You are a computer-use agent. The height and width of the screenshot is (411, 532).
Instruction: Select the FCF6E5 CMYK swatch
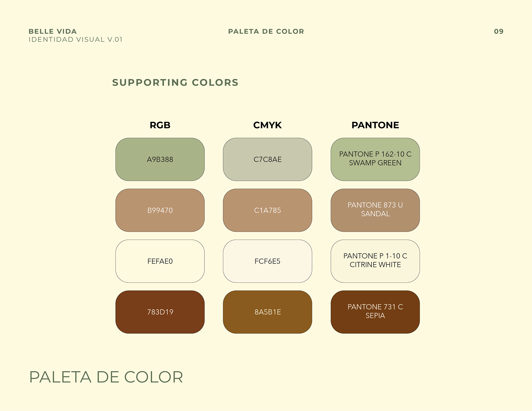267,261
